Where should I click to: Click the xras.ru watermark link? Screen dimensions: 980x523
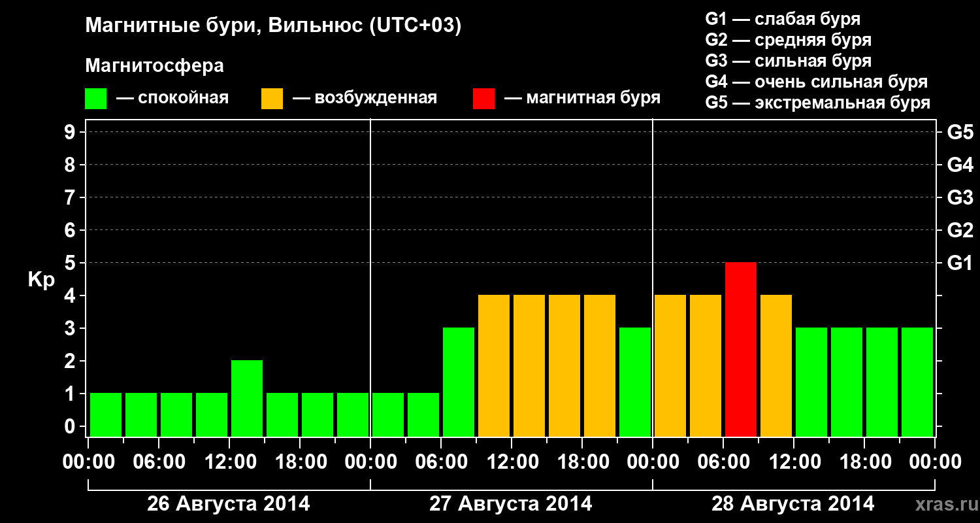[x=944, y=504]
